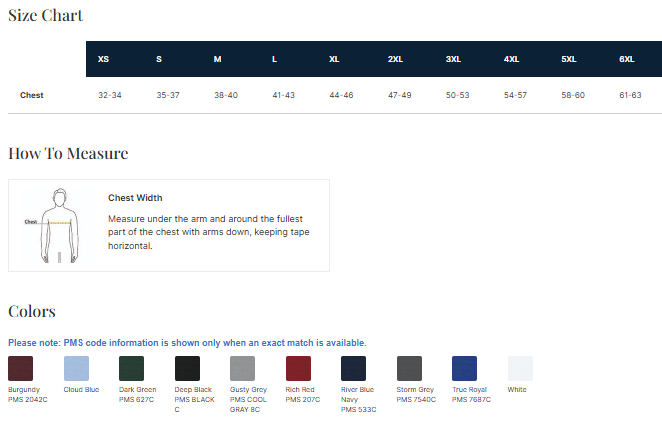Select the True Royal swatch
The image size is (662, 431).
coord(465,368)
